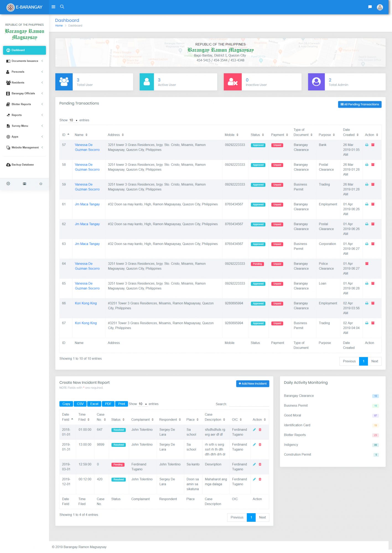This screenshot has height=553, width=392.
Task: Sort pending transactions by Status column
Action: pyautogui.click(x=257, y=135)
